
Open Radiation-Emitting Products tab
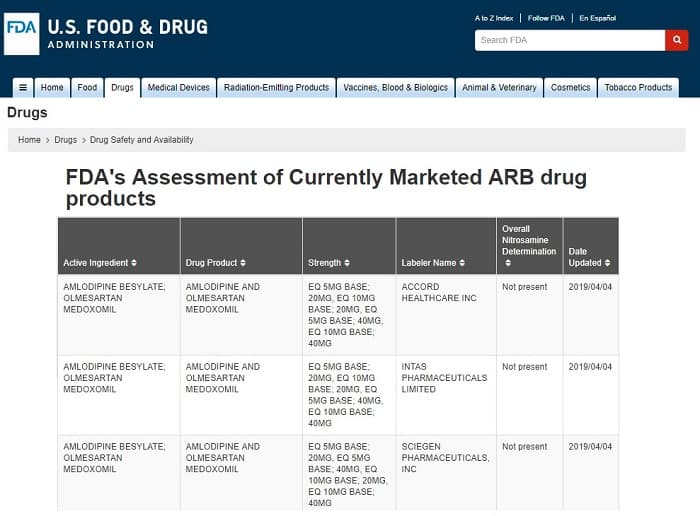pyautogui.click(x=276, y=87)
